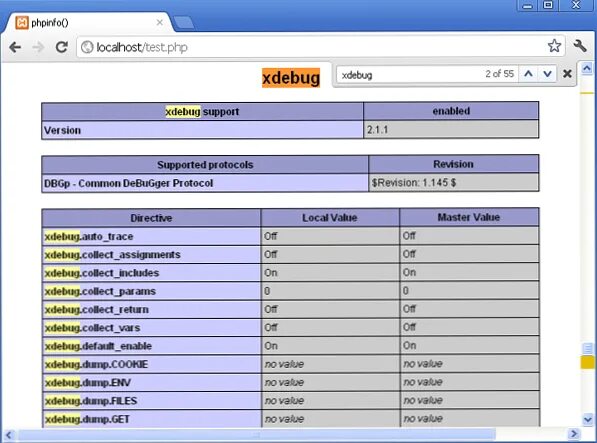Image resolution: width=597 pixels, height=443 pixels.
Task: Reload the localhost test.php page
Action: (62, 47)
